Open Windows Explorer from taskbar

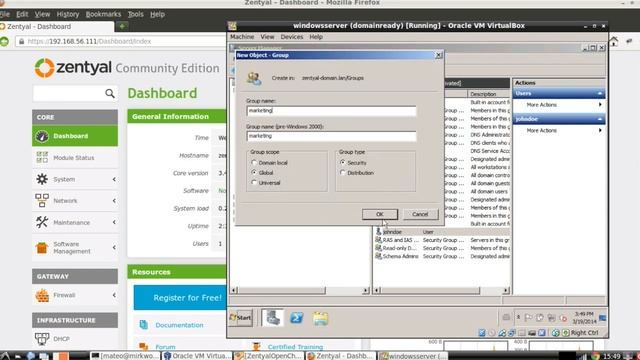coord(320,318)
